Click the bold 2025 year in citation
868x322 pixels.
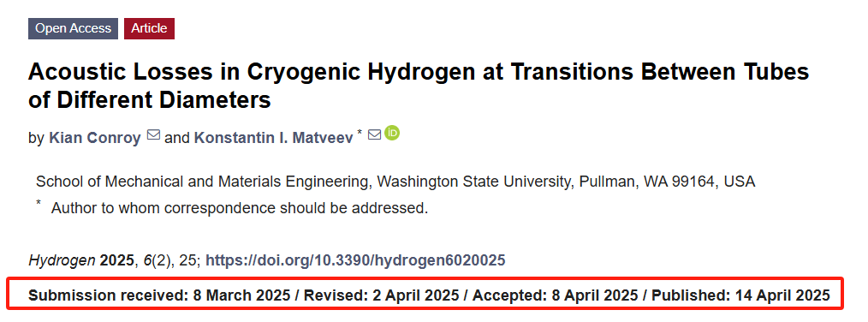click(116, 260)
